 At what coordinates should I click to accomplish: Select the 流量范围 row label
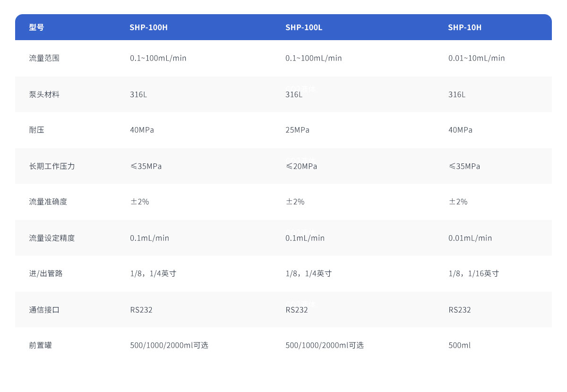point(44,58)
